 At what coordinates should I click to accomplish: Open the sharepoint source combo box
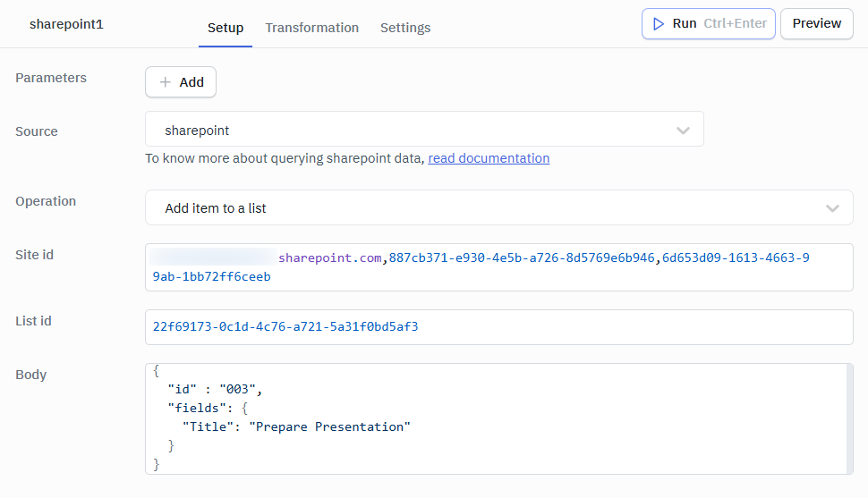(x=424, y=129)
